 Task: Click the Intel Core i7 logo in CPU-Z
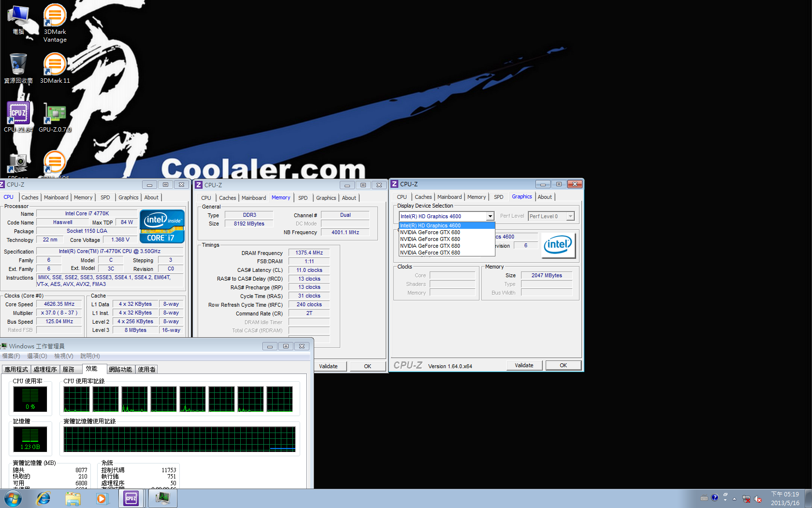click(162, 226)
